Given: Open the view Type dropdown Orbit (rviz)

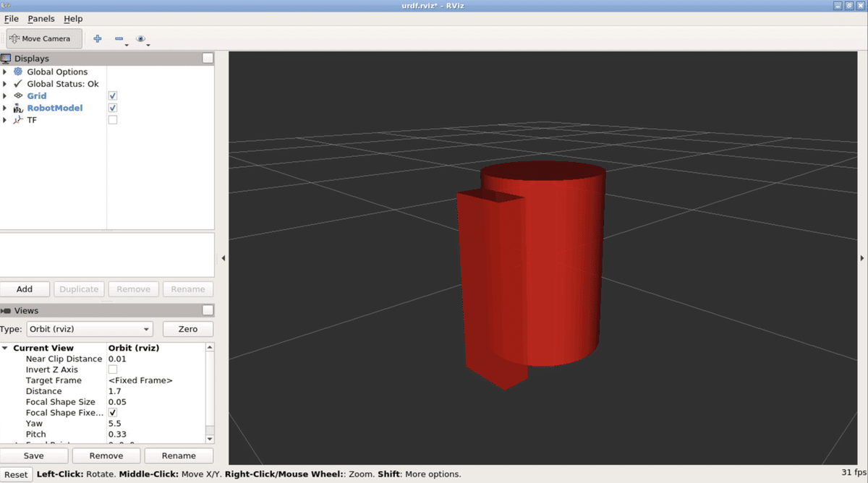Looking at the screenshot, I should point(89,329).
